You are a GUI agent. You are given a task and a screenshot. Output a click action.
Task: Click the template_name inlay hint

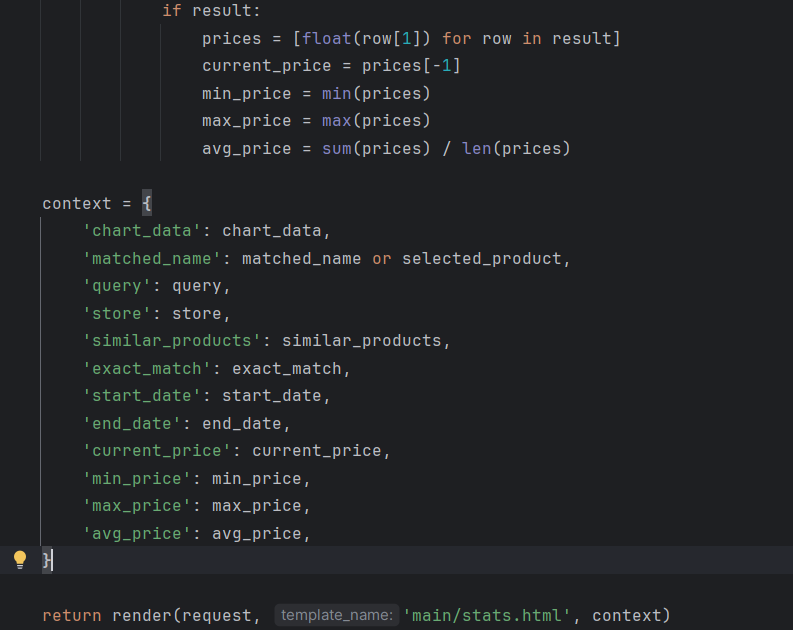(x=336, y=615)
